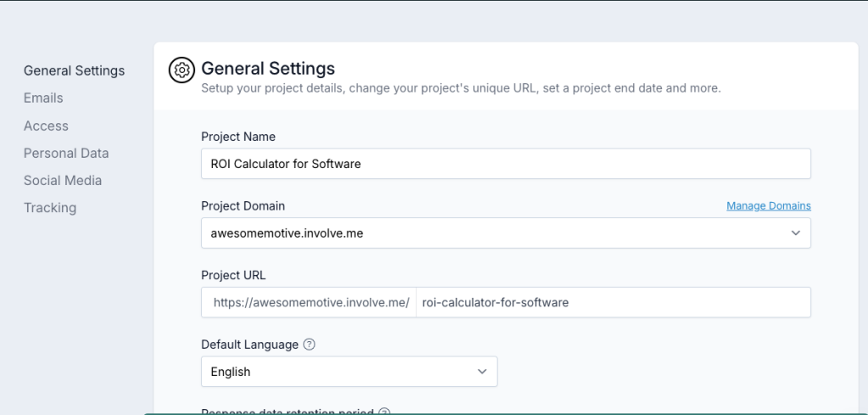Click the help icon beside Response data retention period
The height and width of the screenshot is (415, 868).
[x=384, y=412]
